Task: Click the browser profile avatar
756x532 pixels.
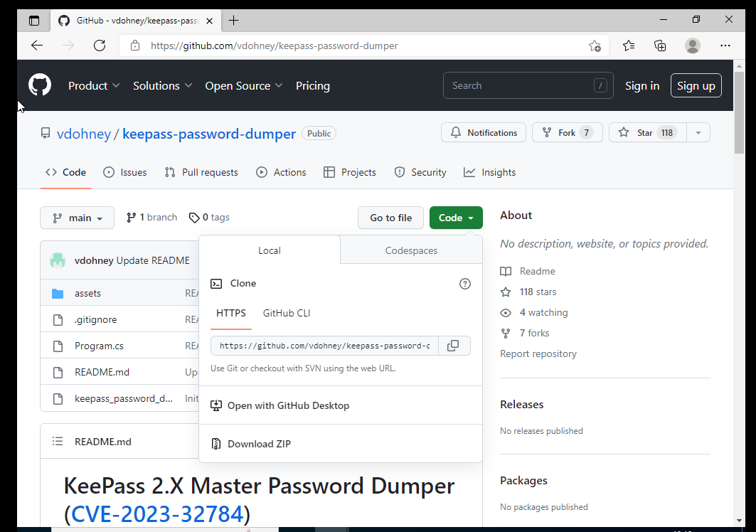Action: (693, 46)
